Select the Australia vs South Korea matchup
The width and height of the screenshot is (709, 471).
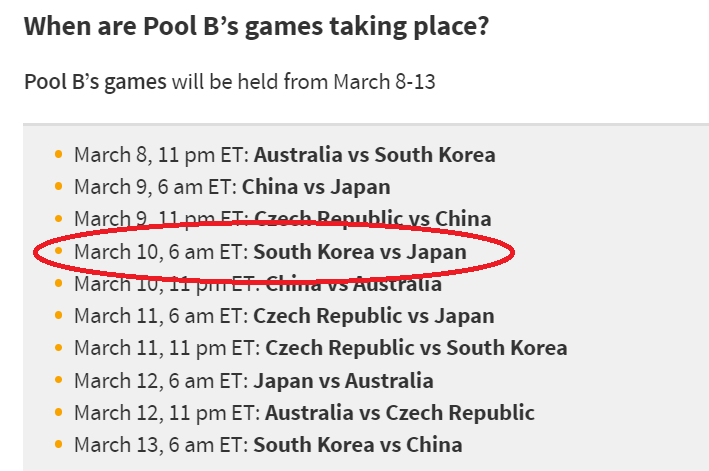click(x=374, y=155)
